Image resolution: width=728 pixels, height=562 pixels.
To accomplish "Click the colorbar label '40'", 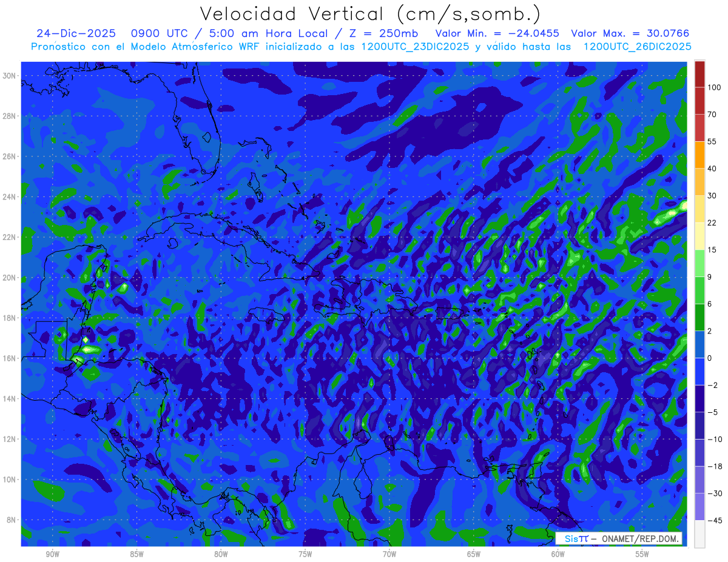I will [x=712, y=169].
